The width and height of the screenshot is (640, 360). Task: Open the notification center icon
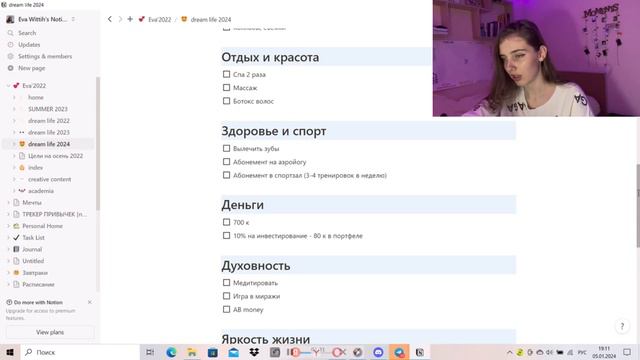(627, 352)
